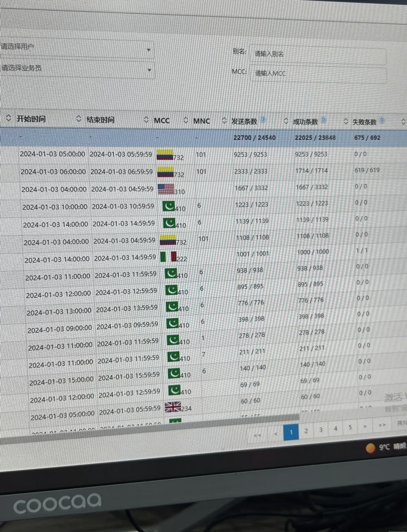
Task: Go to page 5
Action: [x=350, y=427]
